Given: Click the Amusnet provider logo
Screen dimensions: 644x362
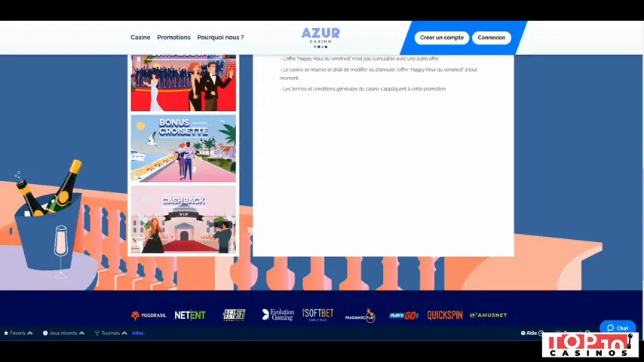Looking at the screenshot, I should pos(489,315).
